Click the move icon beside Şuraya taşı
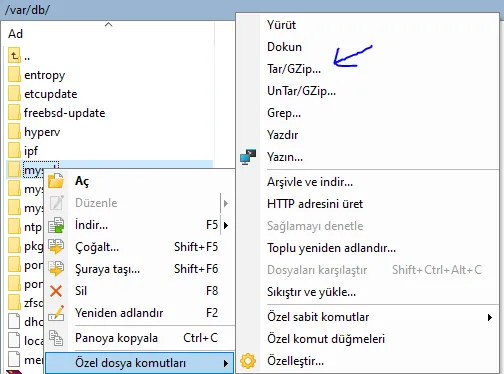 click(56, 269)
